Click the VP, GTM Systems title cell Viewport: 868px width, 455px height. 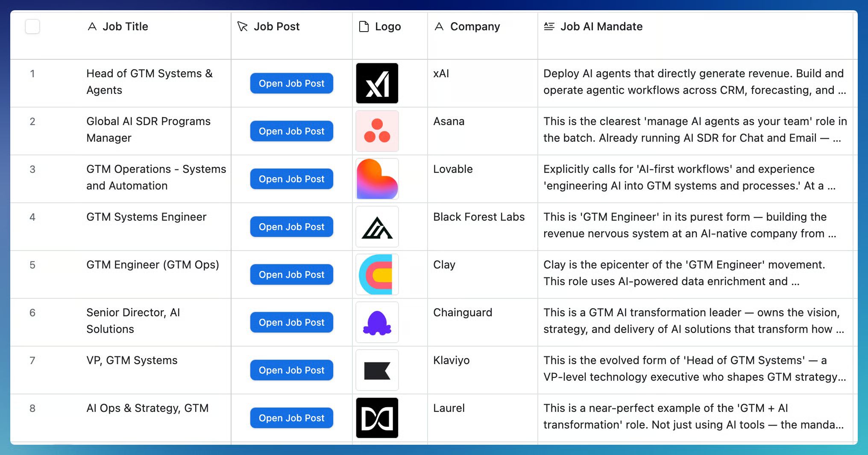click(x=132, y=360)
